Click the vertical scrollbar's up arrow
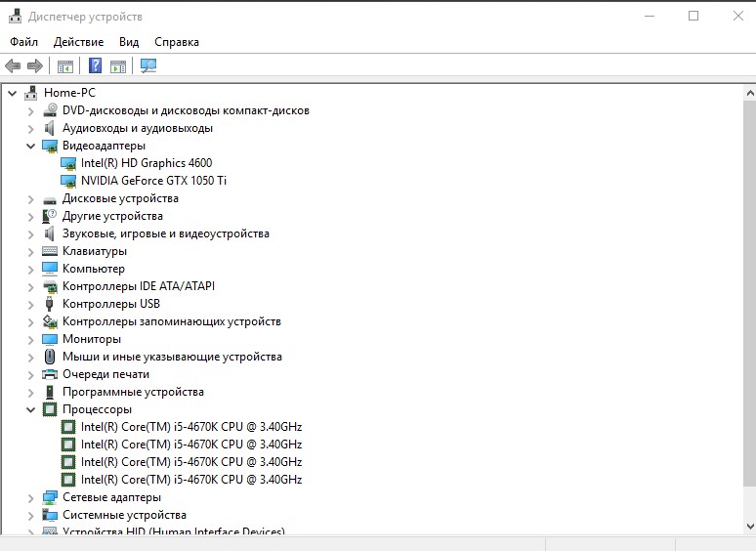The height and width of the screenshot is (551, 756). (747, 91)
